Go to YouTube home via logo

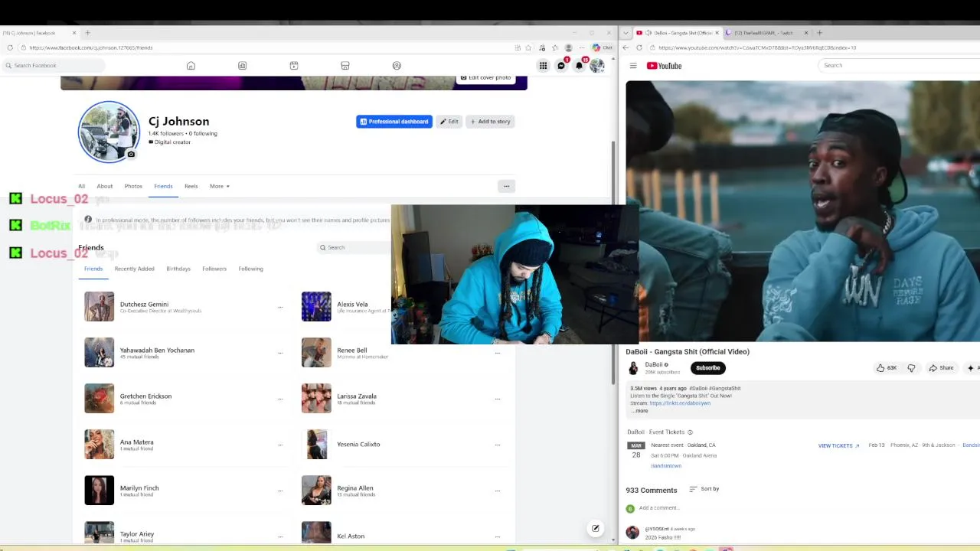point(665,66)
